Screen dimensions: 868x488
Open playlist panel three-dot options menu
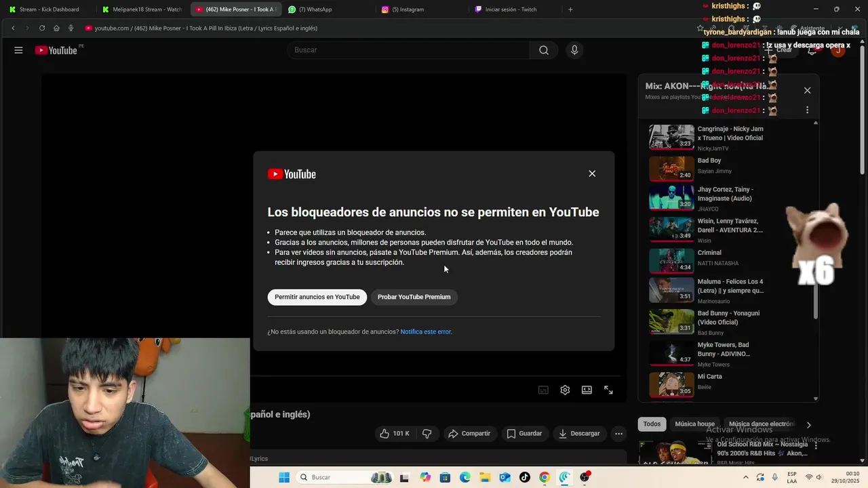(807, 110)
